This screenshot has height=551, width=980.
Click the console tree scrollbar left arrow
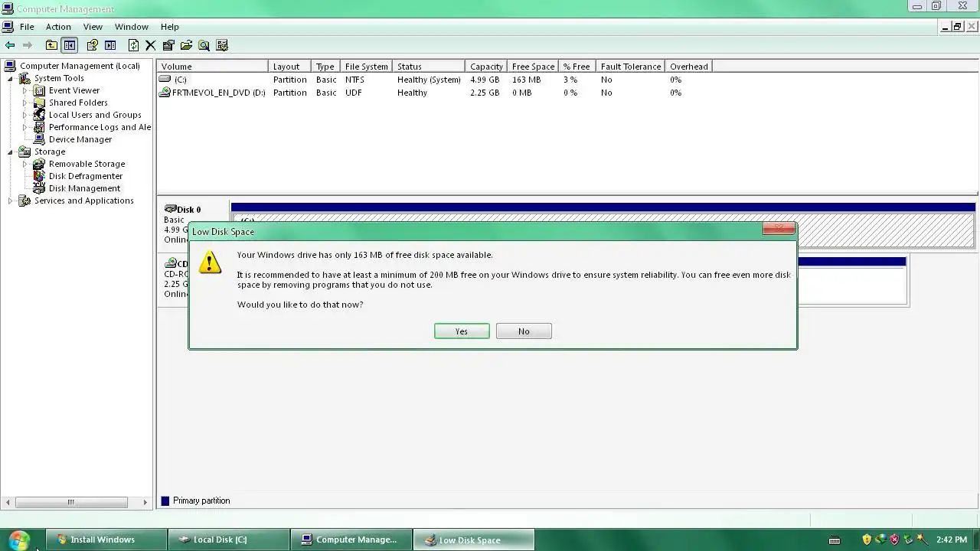8,502
